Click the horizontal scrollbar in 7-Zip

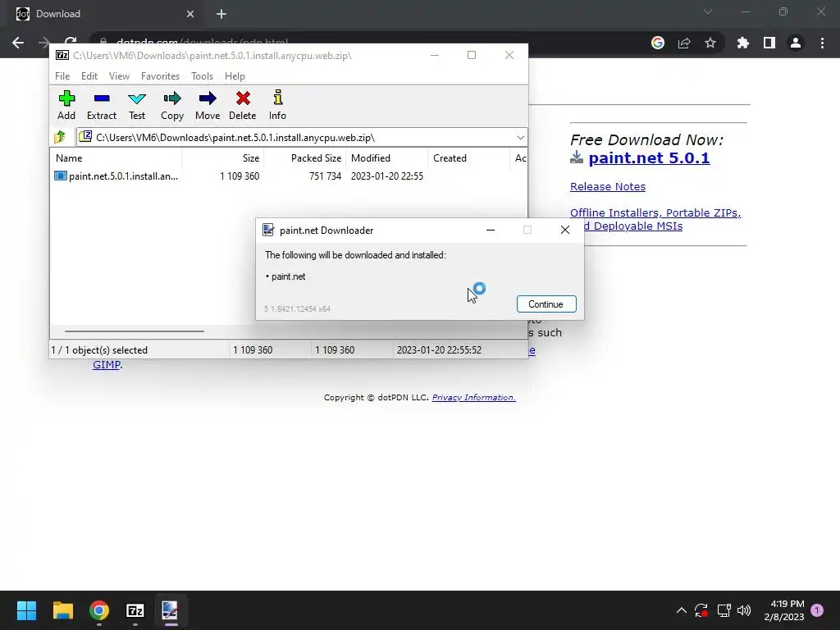tap(134, 331)
